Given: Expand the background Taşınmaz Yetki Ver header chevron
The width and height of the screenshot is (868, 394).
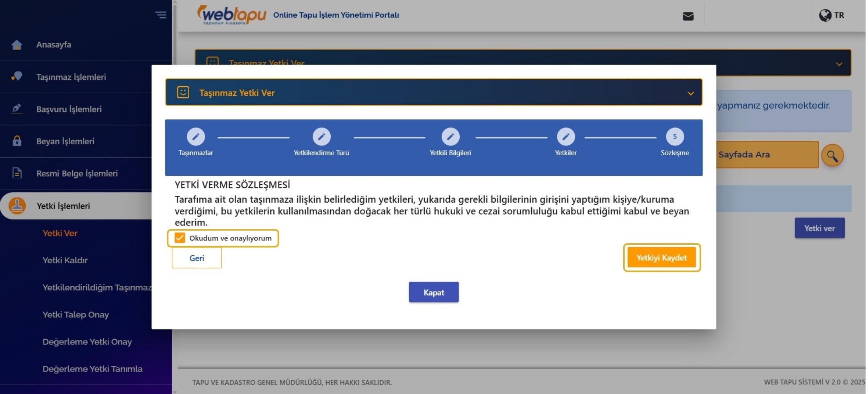Looking at the screenshot, I should [839, 64].
